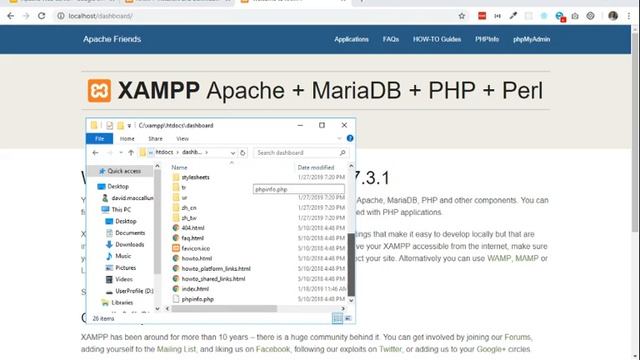Open the Explorer File tab
The width and height of the screenshot is (640, 360).
99,139
